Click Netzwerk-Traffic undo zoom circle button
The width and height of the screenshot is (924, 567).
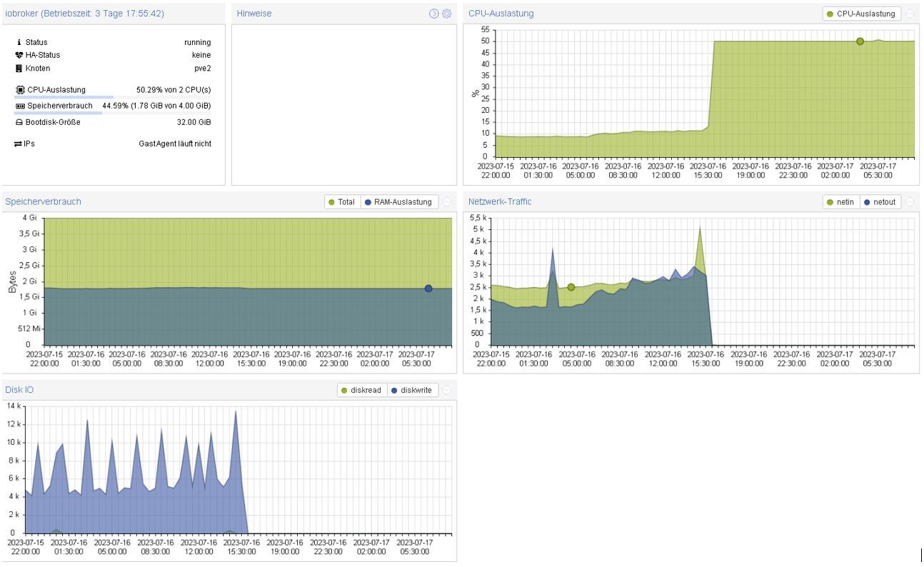click(910, 202)
